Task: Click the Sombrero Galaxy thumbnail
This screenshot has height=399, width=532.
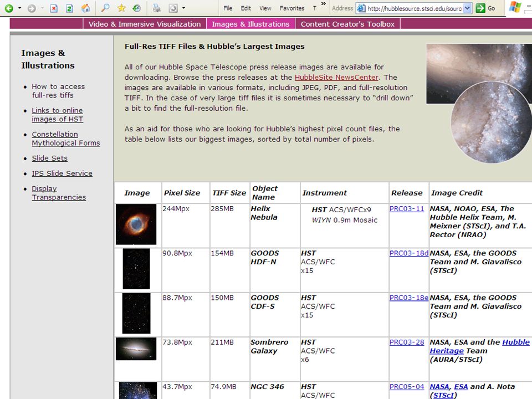Action: click(136, 349)
